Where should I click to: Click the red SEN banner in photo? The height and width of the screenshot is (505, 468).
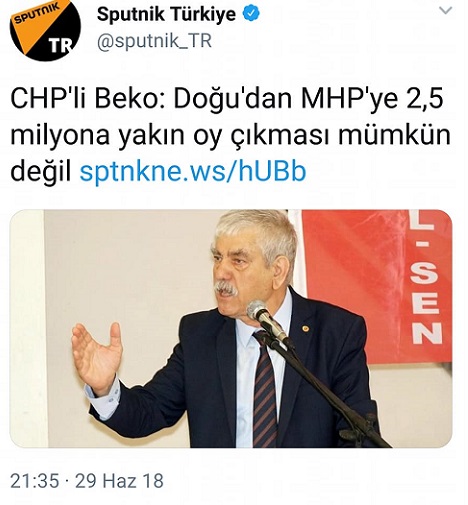coord(377,286)
